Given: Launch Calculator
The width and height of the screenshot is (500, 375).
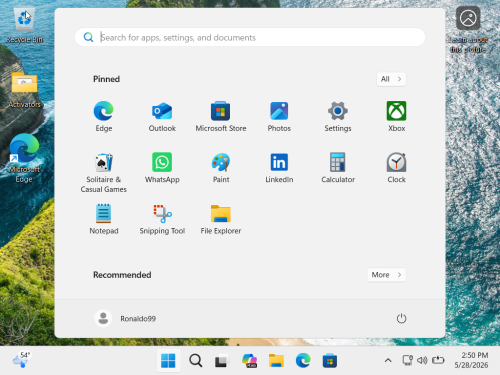Looking at the screenshot, I should [338, 168].
